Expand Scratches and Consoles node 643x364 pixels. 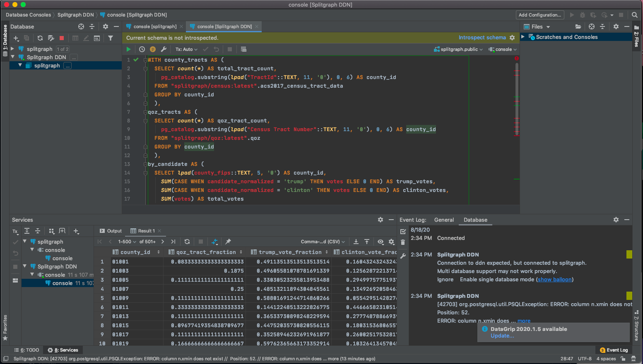(523, 37)
